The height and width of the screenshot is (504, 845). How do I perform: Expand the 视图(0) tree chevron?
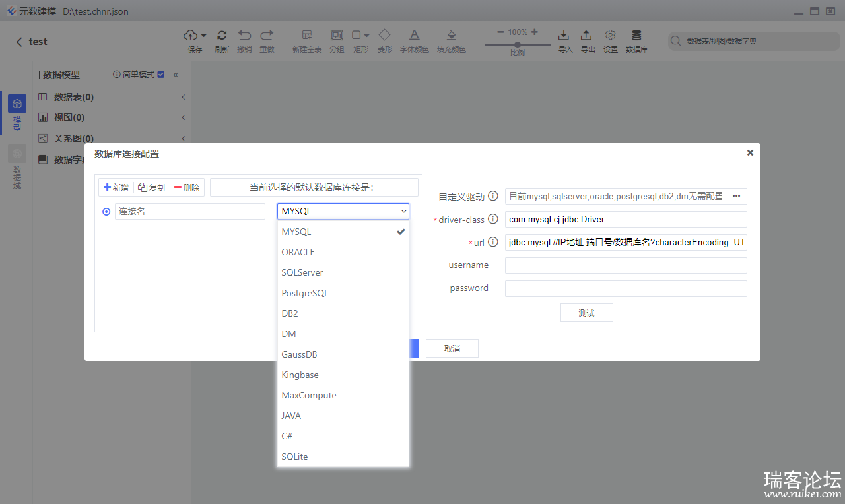183,117
